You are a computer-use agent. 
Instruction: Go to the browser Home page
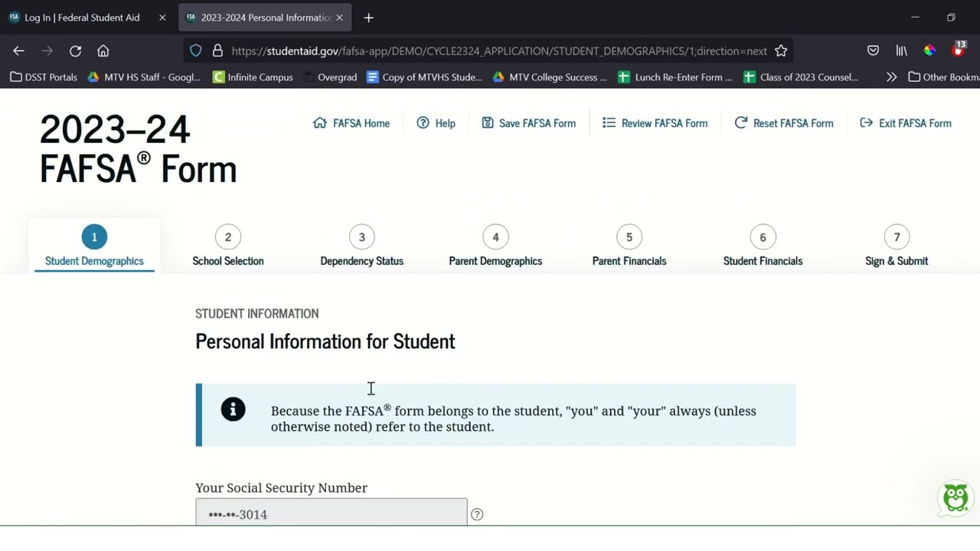(x=103, y=51)
